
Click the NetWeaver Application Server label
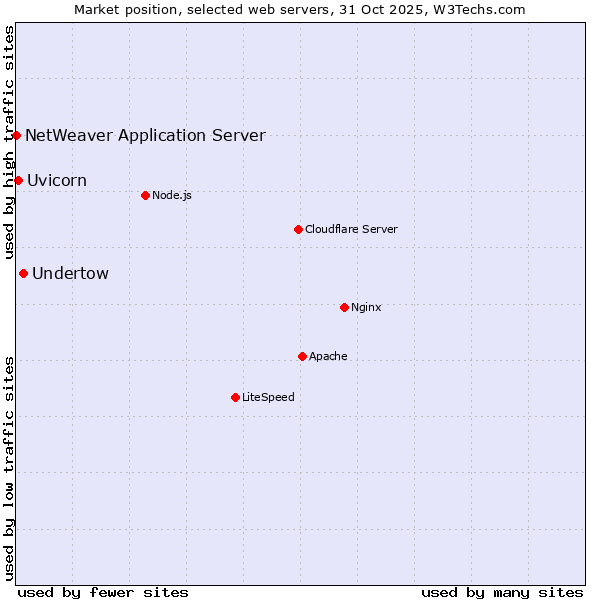(x=145, y=135)
